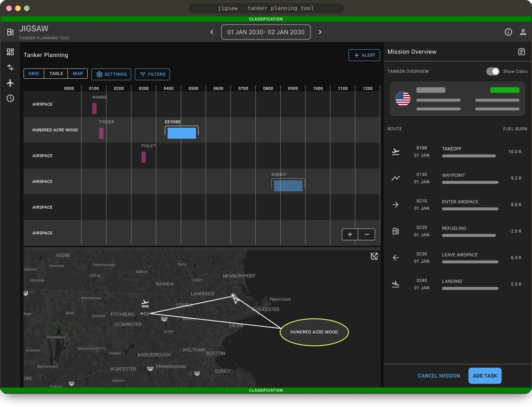Click the landing route icon
532x407 pixels.
pyautogui.click(x=396, y=284)
